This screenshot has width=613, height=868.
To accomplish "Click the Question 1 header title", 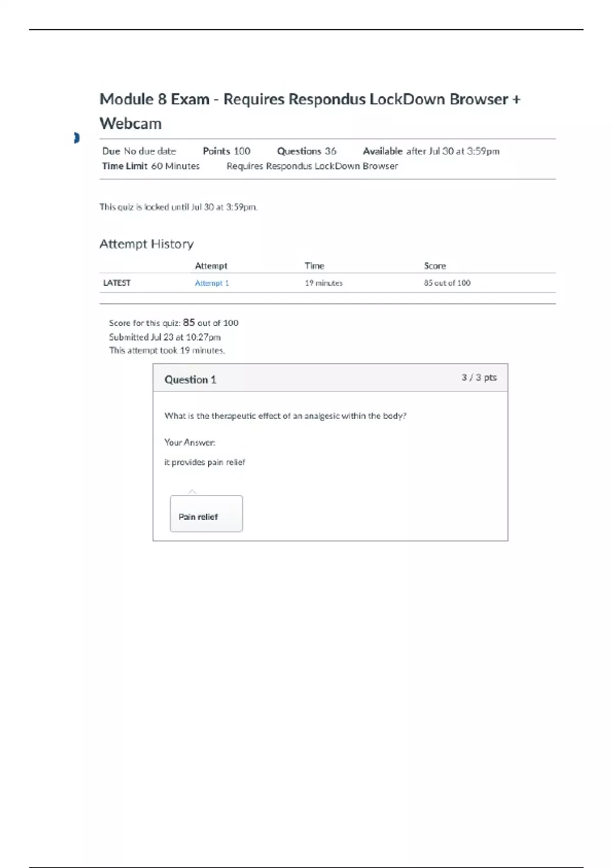I will tap(190, 379).
